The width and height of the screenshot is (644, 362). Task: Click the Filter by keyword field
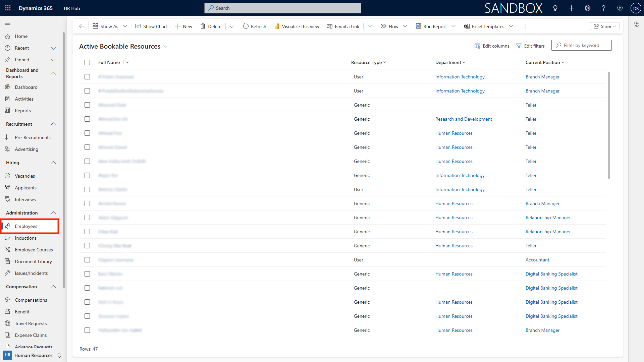[x=585, y=45]
